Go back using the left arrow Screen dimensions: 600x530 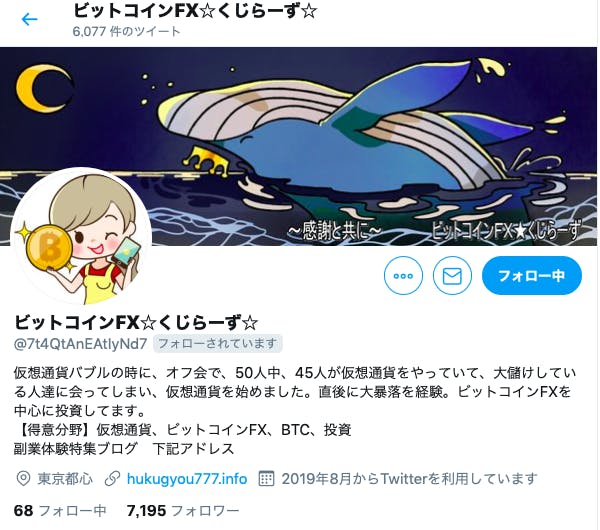coord(29,19)
